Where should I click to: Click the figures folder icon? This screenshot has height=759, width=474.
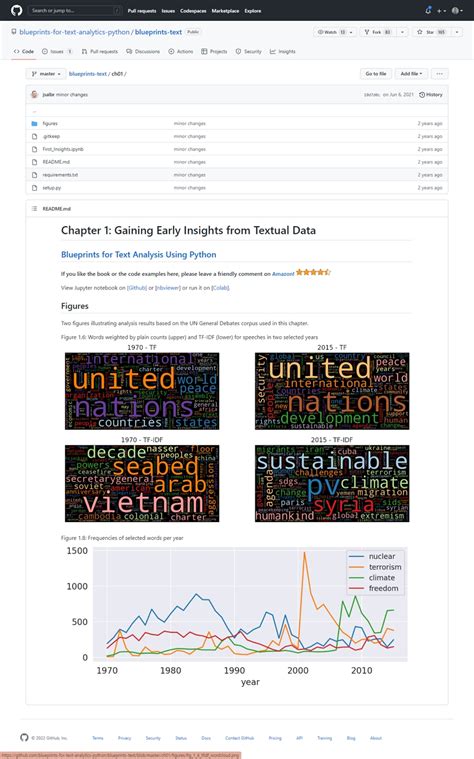click(34, 123)
